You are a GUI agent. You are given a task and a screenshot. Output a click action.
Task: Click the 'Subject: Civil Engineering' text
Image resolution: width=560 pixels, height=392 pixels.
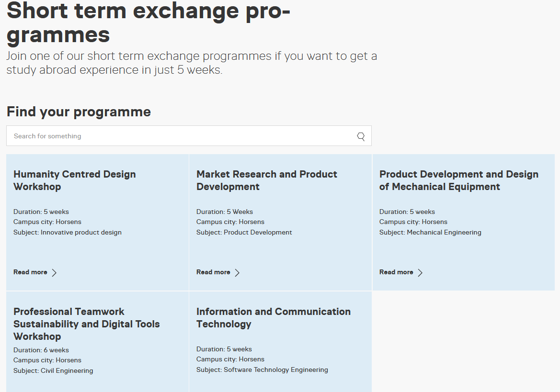53,371
